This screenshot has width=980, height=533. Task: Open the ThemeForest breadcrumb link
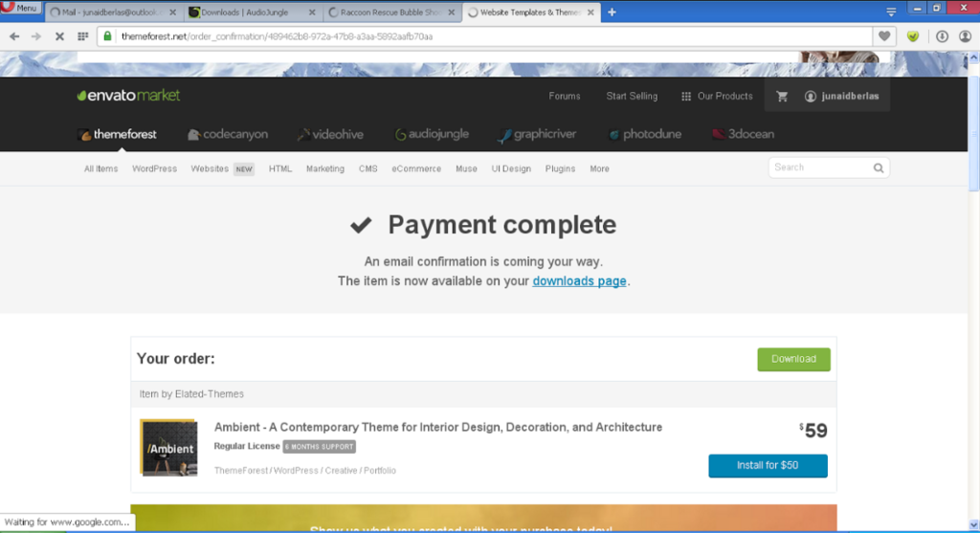click(240, 471)
